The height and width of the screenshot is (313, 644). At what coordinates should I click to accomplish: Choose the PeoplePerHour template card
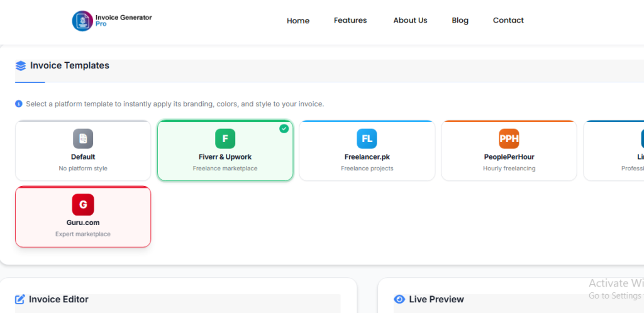509,151
